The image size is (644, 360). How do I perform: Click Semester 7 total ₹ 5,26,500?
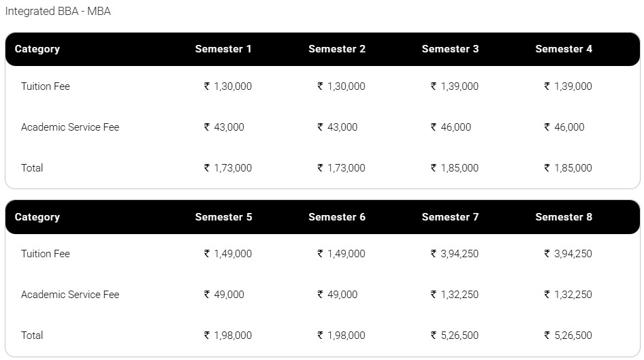455,336
